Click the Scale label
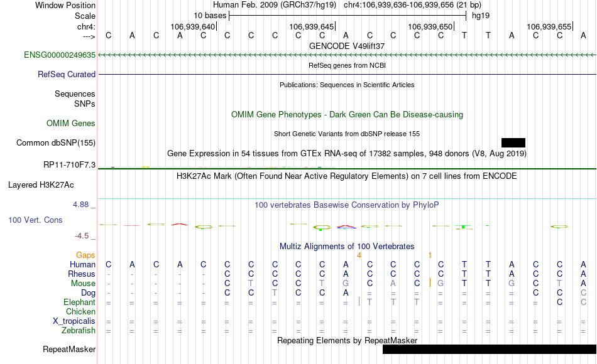 [x=85, y=16]
